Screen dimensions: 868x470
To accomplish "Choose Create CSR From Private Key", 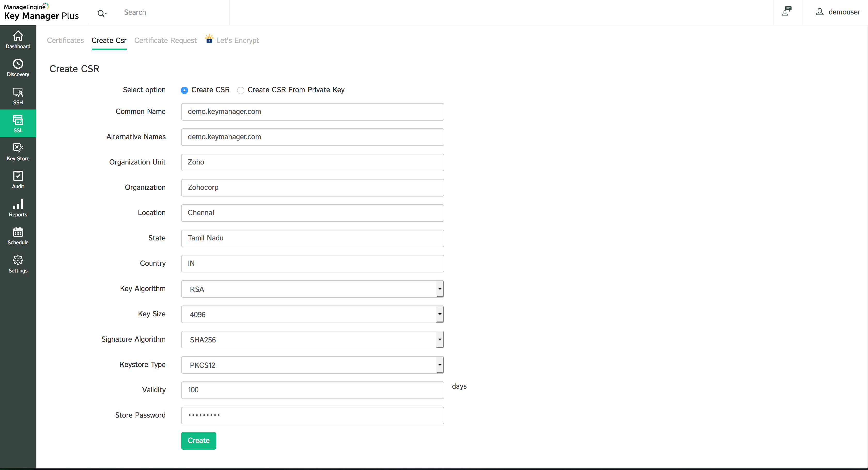I will pos(241,90).
